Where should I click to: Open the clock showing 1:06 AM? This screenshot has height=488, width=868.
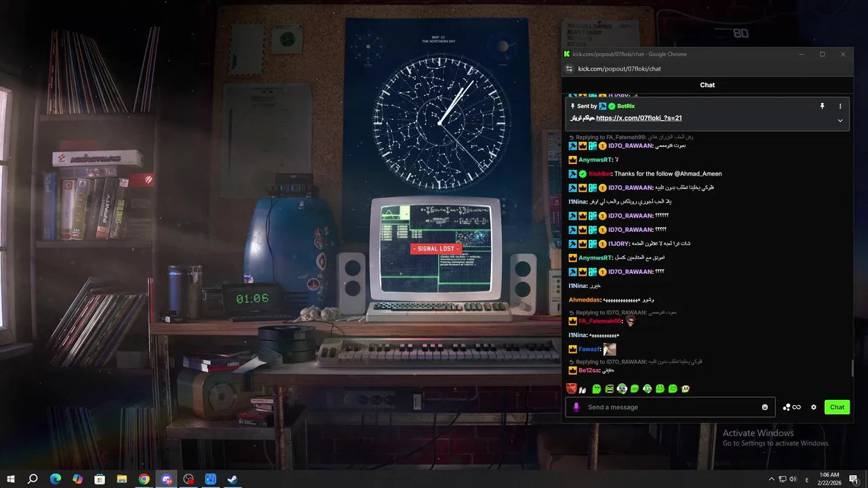pyautogui.click(x=829, y=479)
